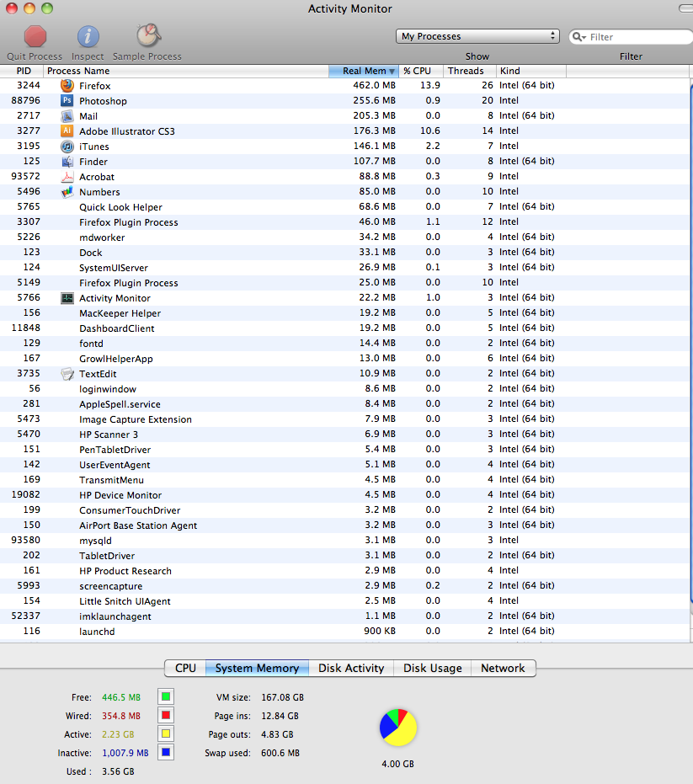The width and height of the screenshot is (693, 784).
Task: Click the toolbar toggle pill button
Action: point(685,8)
